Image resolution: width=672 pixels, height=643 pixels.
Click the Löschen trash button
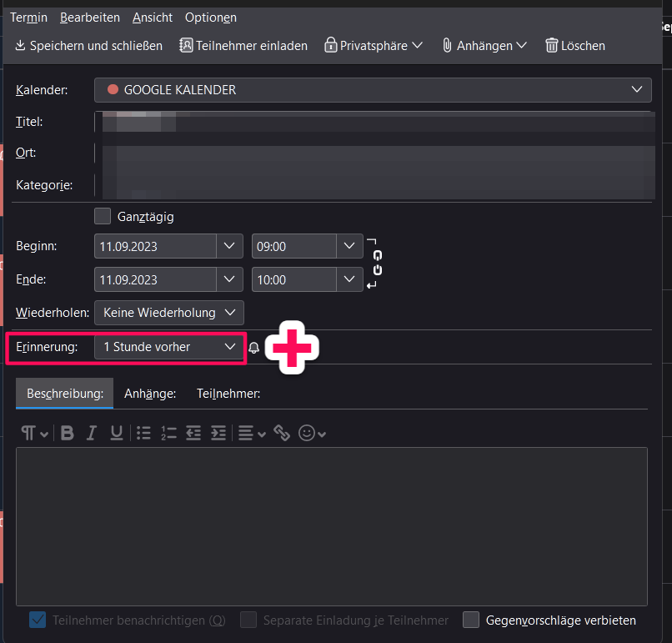pos(575,45)
